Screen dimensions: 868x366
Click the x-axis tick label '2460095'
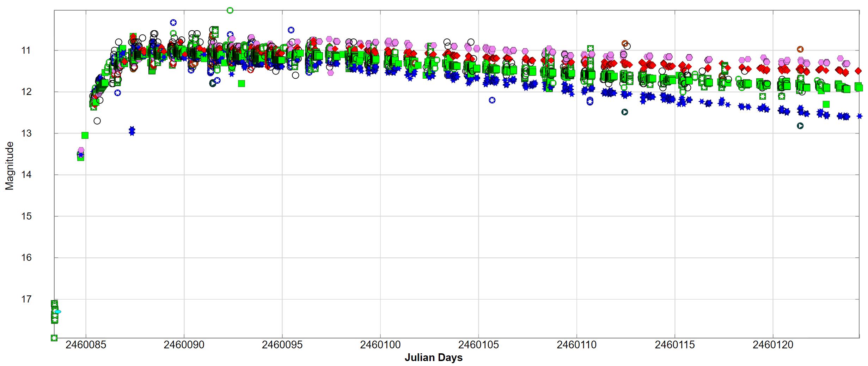coord(282,345)
